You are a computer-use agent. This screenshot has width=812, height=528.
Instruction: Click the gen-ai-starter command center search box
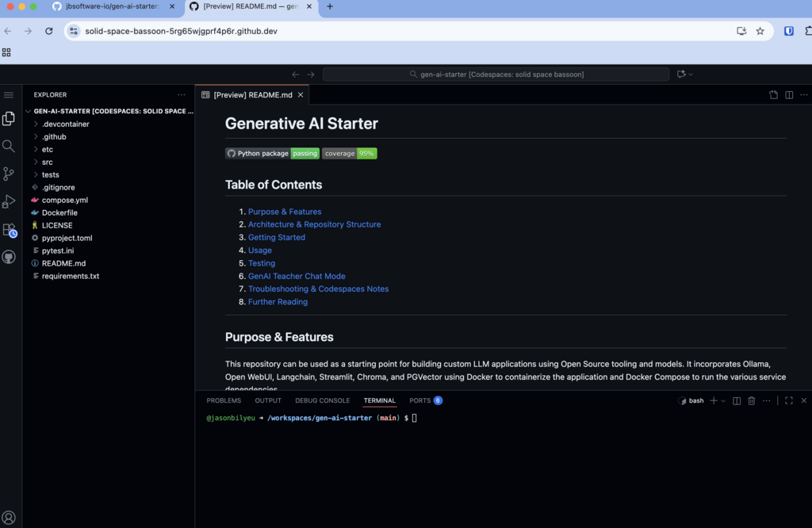point(496,75)
